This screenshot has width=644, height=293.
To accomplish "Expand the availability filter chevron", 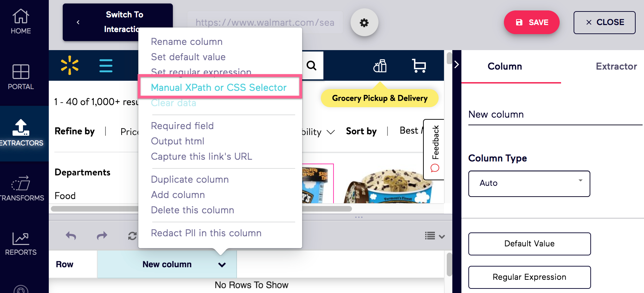I will 331,132.
